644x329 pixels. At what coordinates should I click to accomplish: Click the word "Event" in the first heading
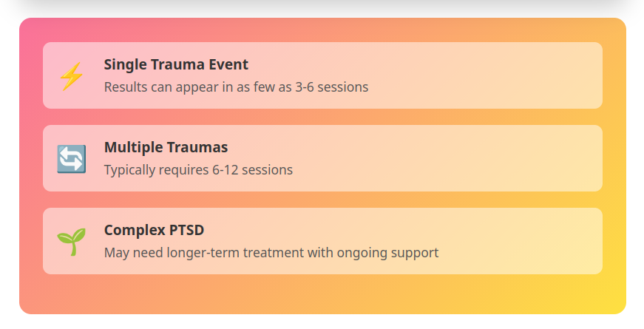click(x=228, y=64)
